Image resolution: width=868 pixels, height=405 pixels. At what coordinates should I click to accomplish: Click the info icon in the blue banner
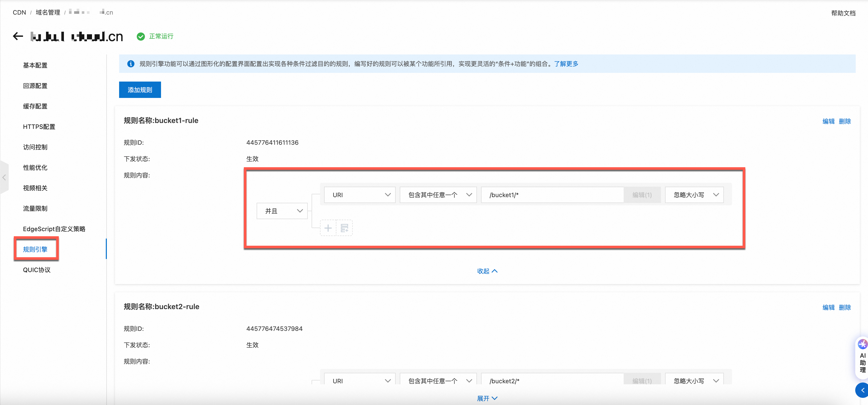pyautogui.click(x=131, y=64)
